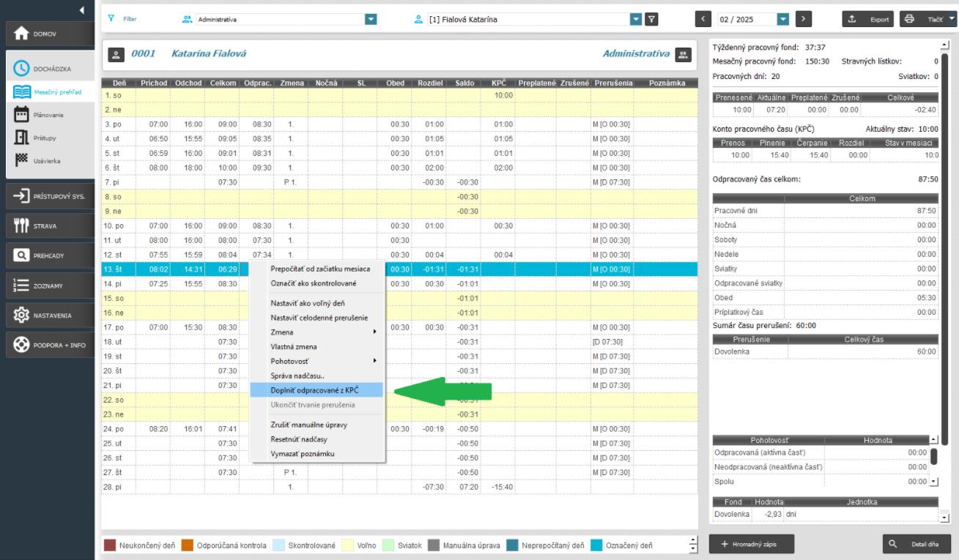Select Doplniť odpracované z KPČ menu entry
This screenshot has height=560, width=959.
click(315, 390)
